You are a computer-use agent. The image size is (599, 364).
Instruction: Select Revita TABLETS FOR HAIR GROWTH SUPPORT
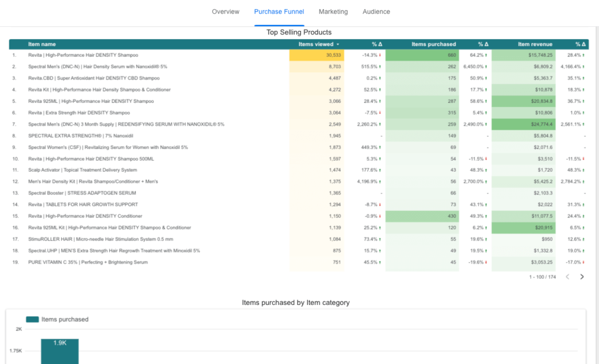pos(299,204)
